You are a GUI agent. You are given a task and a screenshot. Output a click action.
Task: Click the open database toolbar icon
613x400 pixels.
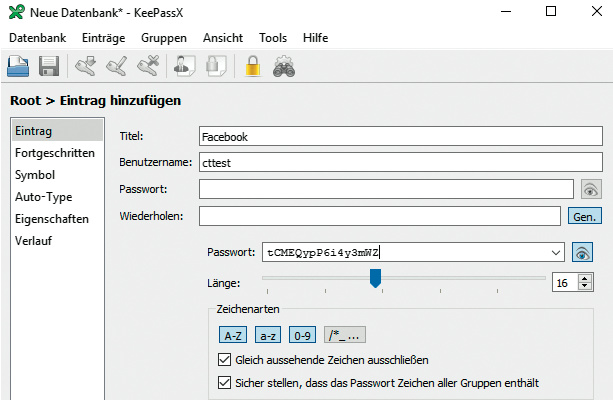click(x=20, y=67)
